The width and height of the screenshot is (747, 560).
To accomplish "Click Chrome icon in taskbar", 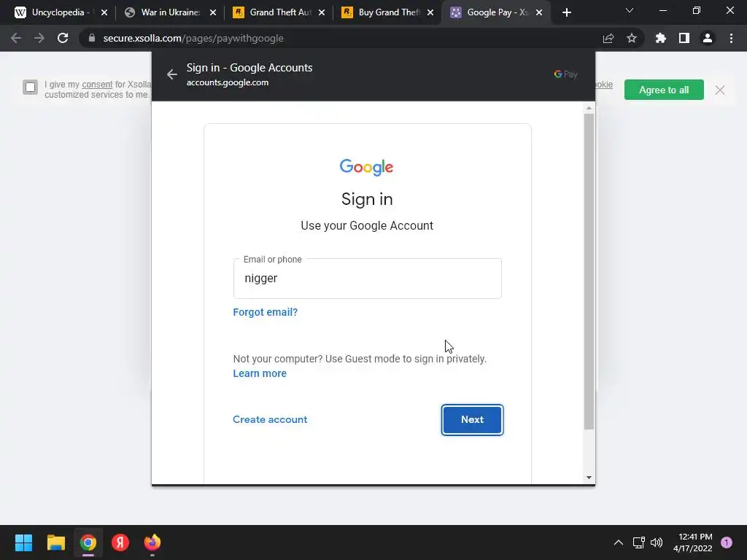I will click(x=88, y=542).
